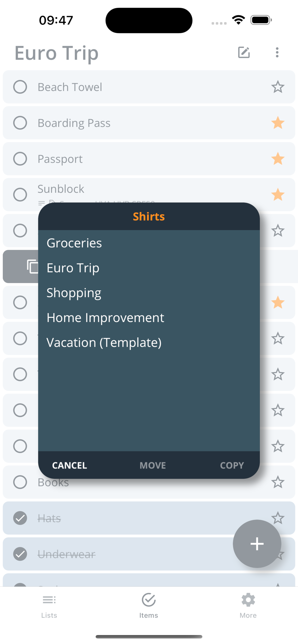Tap the floating add item button
The height and width of the screenshot is (644, 298).
coord(257,544)
